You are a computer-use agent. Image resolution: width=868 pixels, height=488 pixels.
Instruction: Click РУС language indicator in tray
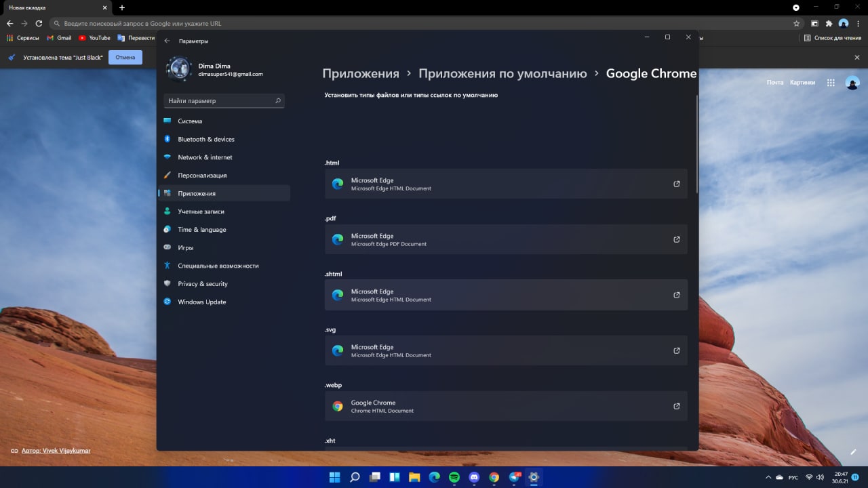click(793, 477)
